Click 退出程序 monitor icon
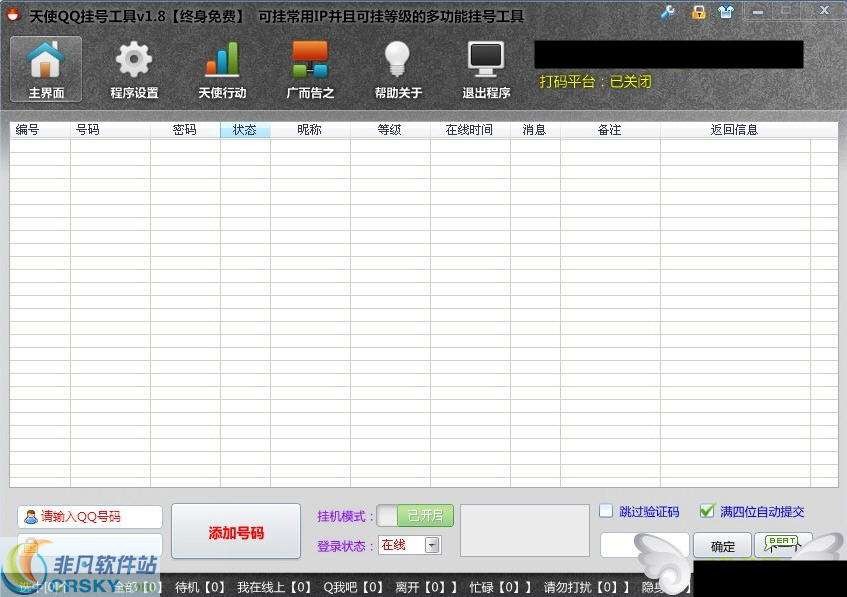The height and width of the screenshot is (597, 847). [486, 69]
